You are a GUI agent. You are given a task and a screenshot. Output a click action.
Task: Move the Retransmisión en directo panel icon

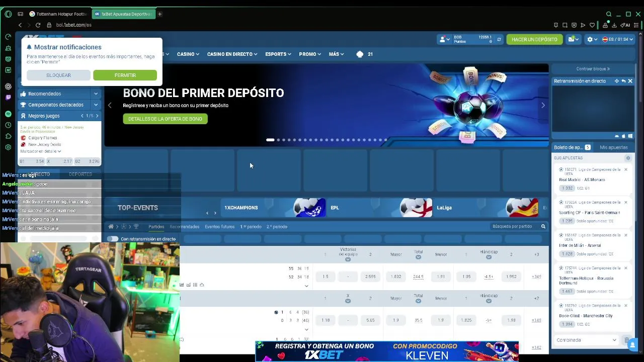[616, 81]
